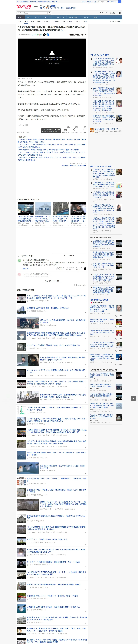Open related link about 11人死傷ひき逃げ
Screen dimensions: 138x644
coord(52,141)
